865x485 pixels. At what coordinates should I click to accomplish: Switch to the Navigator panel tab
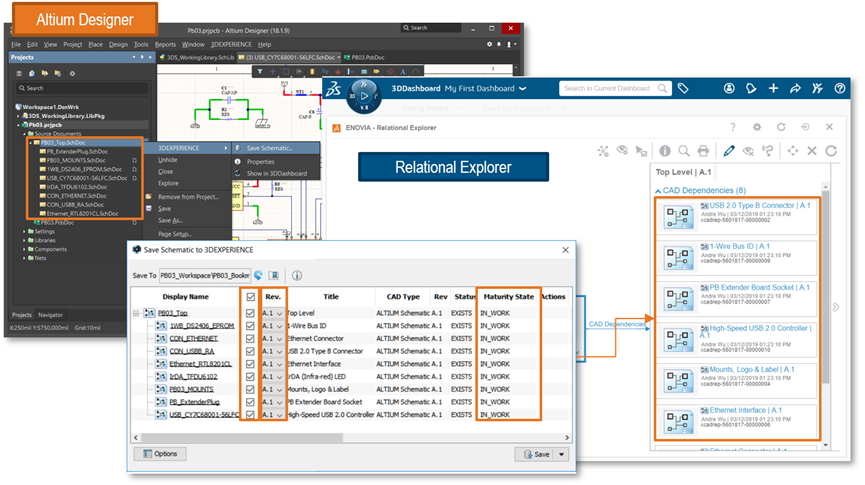click(x=50, y=315)
